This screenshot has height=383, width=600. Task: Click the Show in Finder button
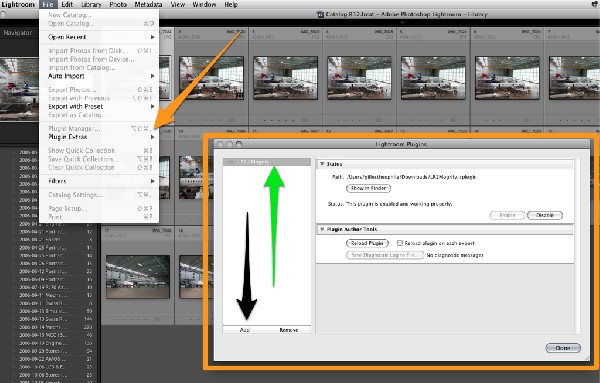pyautogui.click(x=368, y=188)
